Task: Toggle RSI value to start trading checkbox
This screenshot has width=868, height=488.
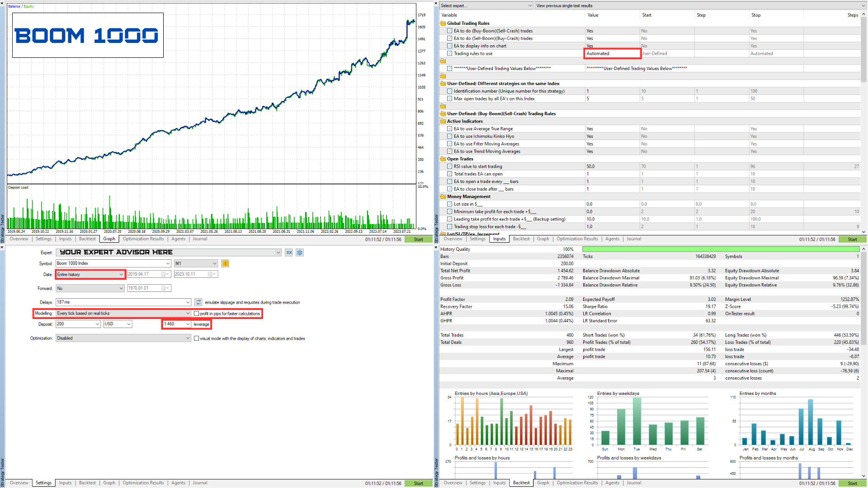Action: click(x=450, y=166)
